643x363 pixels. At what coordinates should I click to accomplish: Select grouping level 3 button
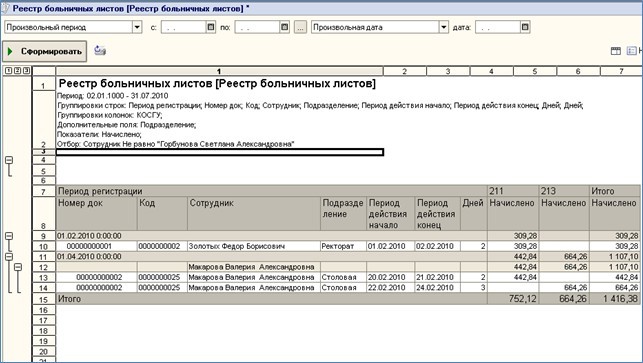26,71
